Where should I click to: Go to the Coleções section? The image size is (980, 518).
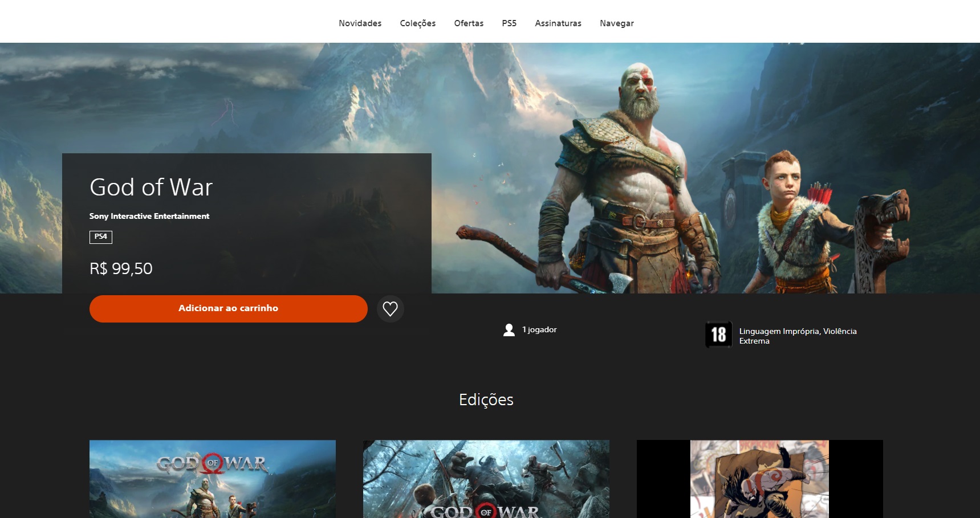(417, 23)
